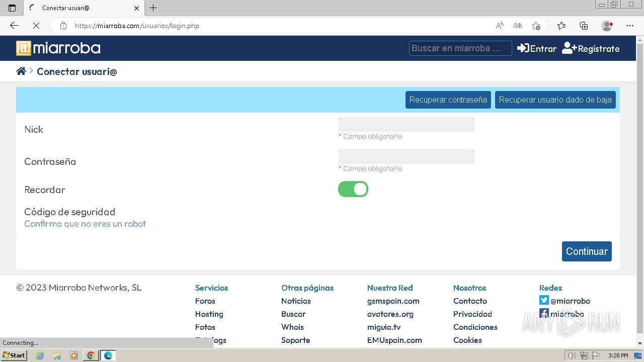Open the Favorites list icon

(561, 26)
